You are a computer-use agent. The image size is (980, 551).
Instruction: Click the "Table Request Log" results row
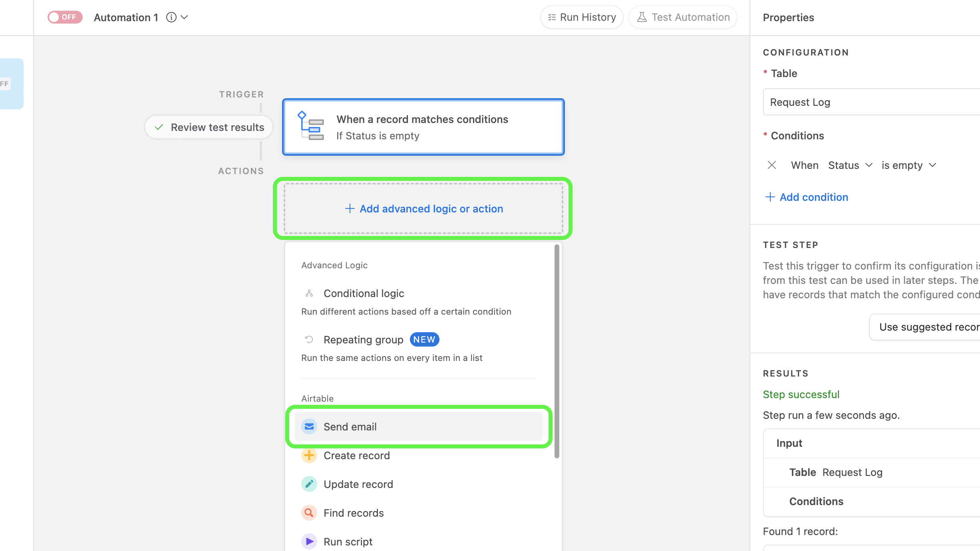coord(871,472)
